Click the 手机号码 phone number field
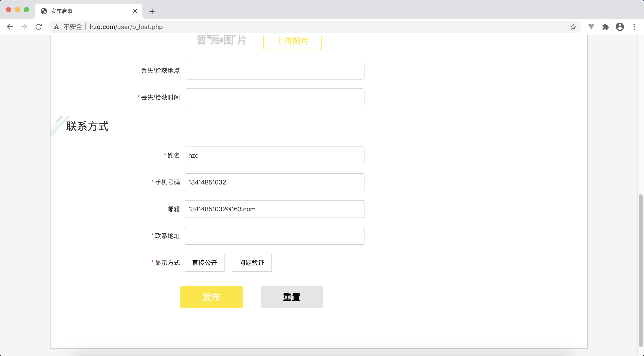 [274, 182]
